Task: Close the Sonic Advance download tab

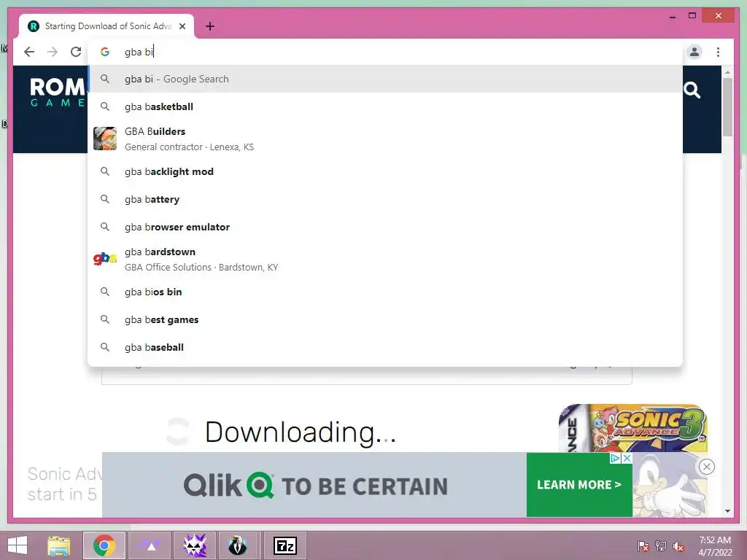Action: (x=182, y=26)
